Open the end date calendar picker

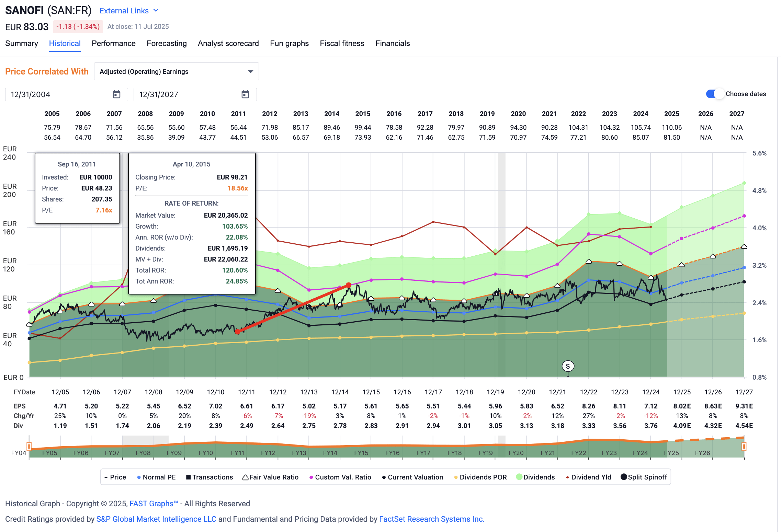245,94
